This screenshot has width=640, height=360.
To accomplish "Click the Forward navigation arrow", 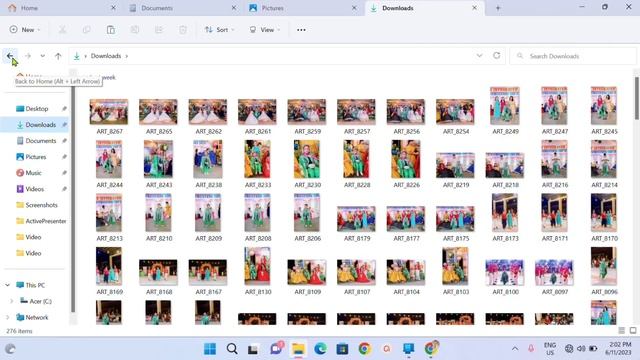I will (28, 56).
